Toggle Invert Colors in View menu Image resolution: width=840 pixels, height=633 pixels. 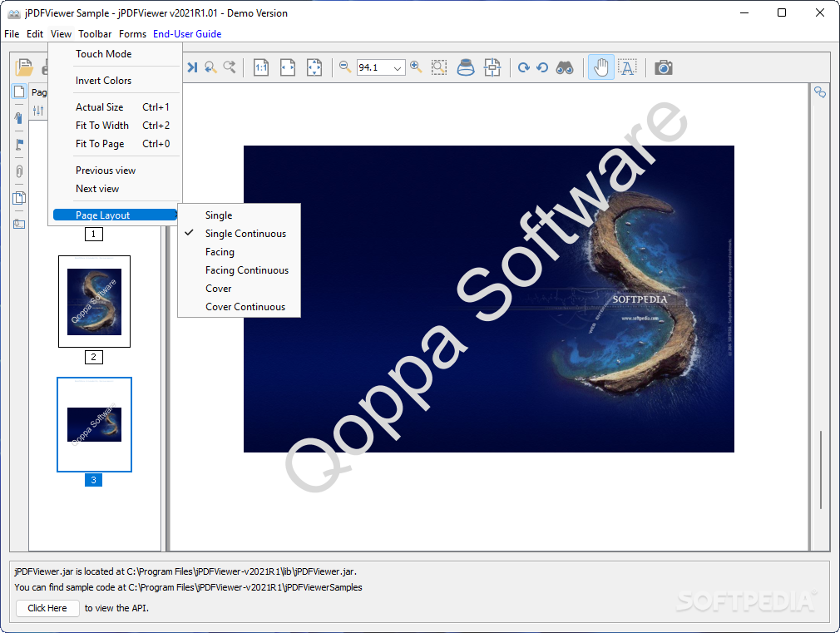pos(115,81)
